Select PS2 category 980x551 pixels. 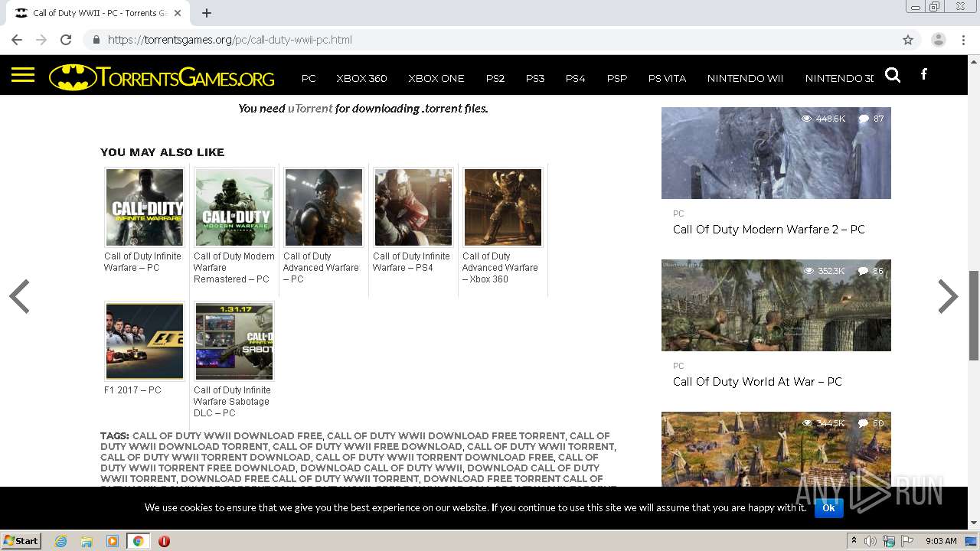click(x=495, y=78)
